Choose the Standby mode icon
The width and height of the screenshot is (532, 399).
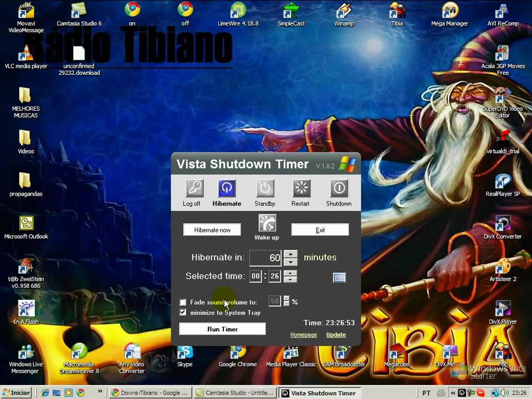coord(265,188)
